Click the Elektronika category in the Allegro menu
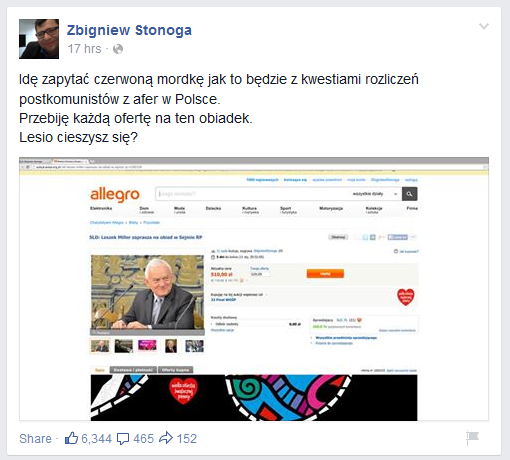This screenshot has width=510, height=460. click(101, 208)
